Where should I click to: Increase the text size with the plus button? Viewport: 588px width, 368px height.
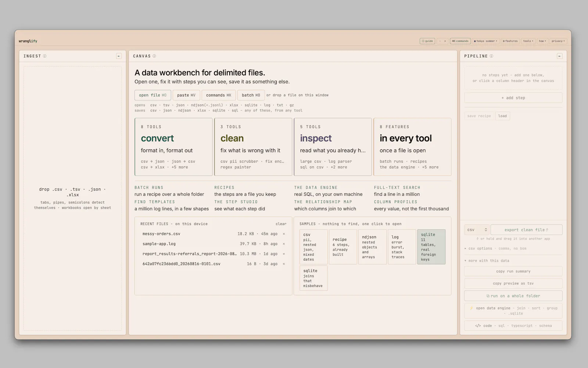(445, 41)
